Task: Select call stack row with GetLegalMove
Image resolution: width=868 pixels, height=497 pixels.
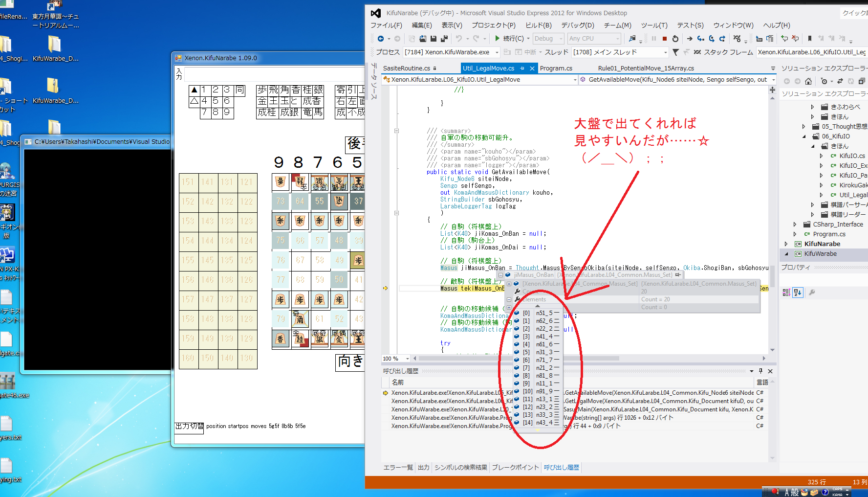Action: point(573,401)
